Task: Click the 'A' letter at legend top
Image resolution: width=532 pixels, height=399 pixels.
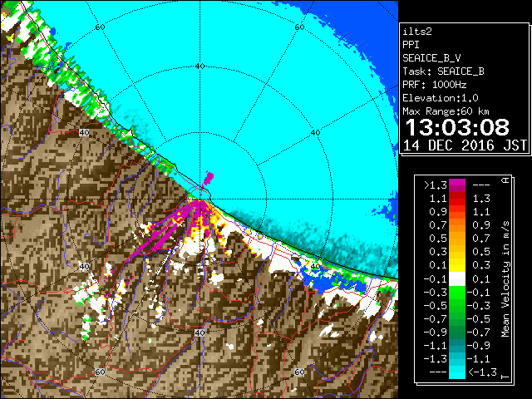Action: pos(505,180)
